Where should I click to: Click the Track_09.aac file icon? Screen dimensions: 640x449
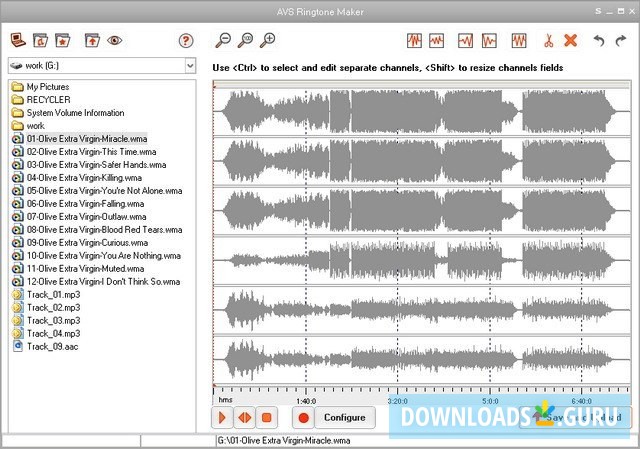pos(18,347)
